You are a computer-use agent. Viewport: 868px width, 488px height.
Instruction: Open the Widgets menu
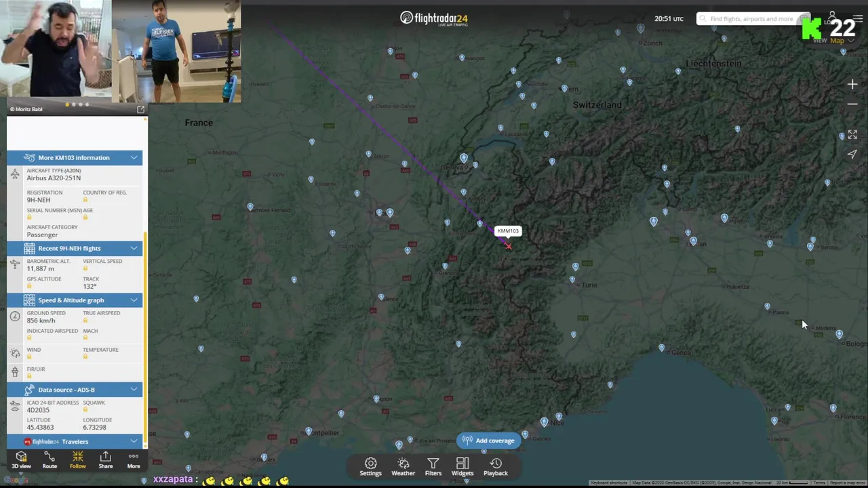tap(462, 467)
